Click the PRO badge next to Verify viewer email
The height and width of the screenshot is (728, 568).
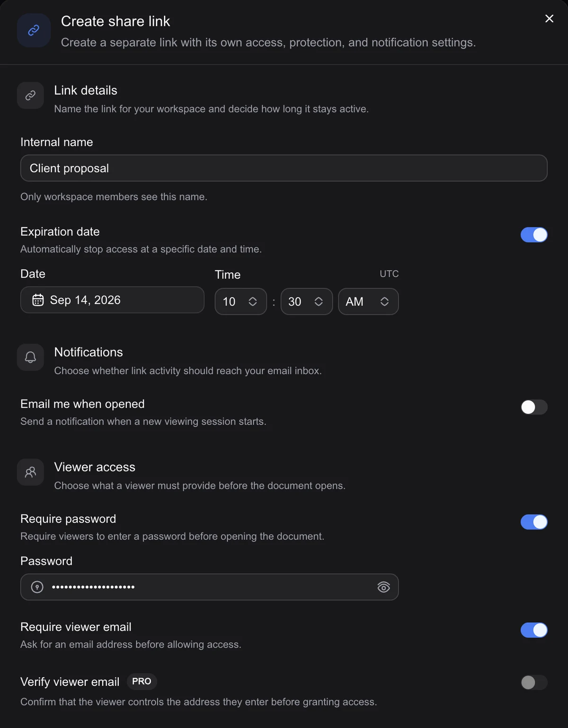142,681
